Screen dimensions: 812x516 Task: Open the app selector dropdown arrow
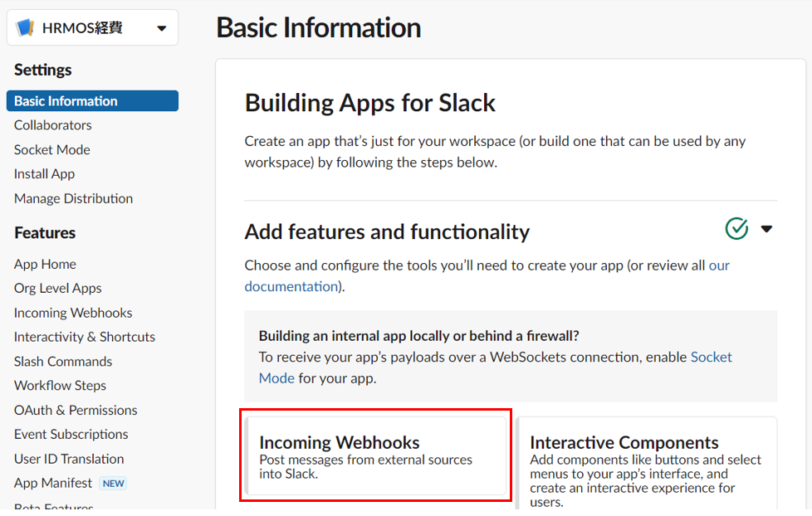[x=162, y=28]
